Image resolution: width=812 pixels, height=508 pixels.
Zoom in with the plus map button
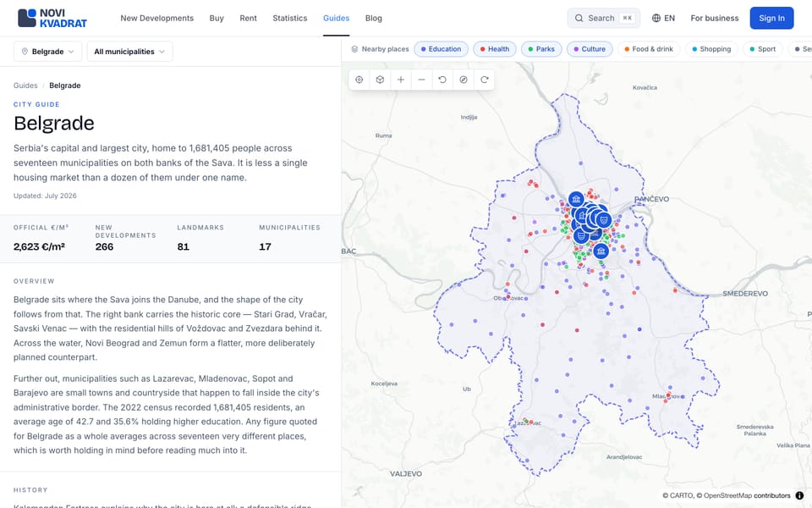coord(401,80)
